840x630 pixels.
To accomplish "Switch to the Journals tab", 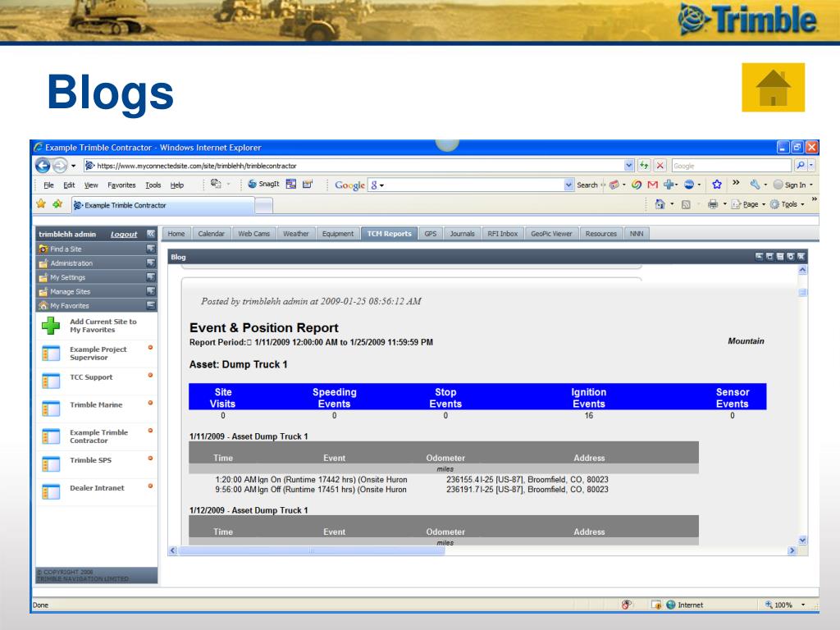I will coord(463,234).
